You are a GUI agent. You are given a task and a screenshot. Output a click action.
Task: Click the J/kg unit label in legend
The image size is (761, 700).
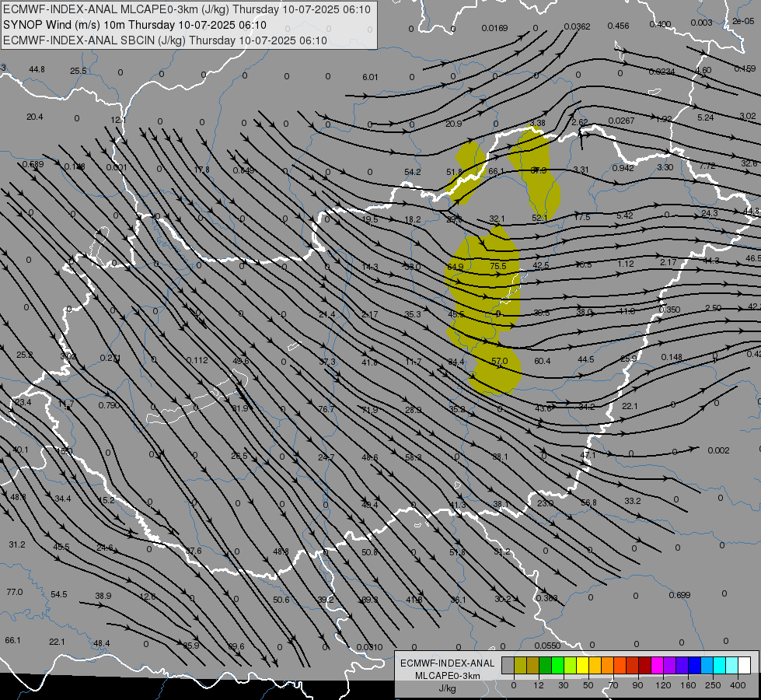448,688
